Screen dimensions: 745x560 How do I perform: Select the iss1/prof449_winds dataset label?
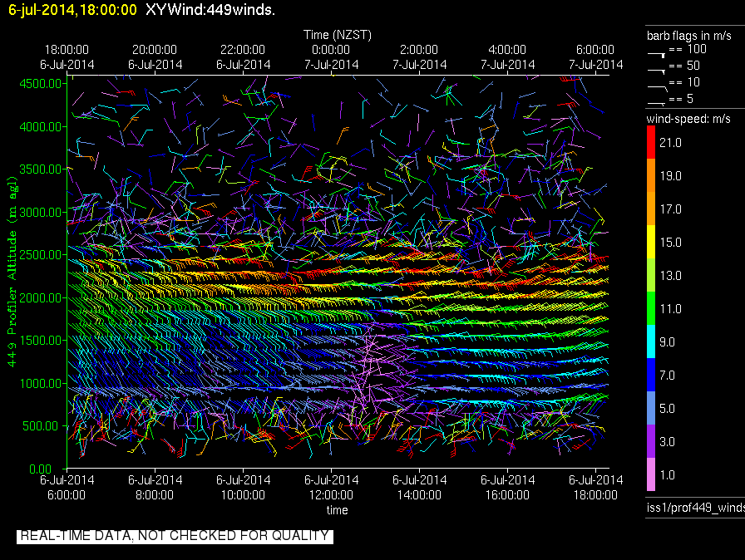tap(695, 508)
